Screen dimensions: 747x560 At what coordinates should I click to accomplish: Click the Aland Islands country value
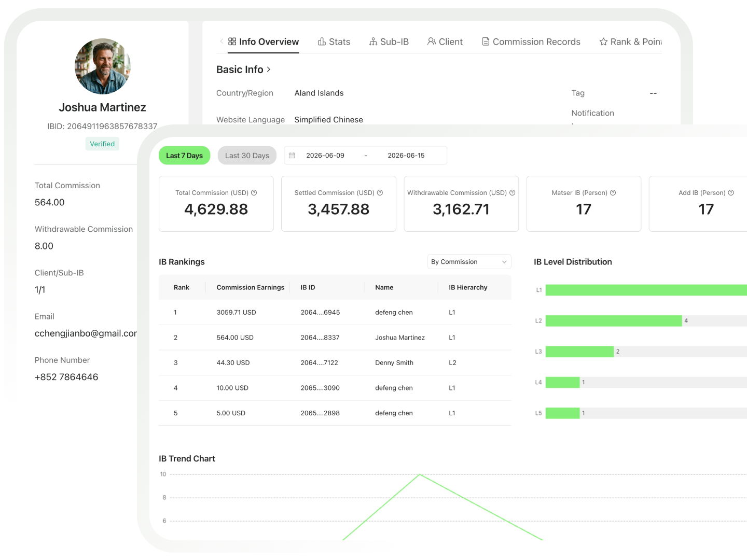click(x=319, y=93)
